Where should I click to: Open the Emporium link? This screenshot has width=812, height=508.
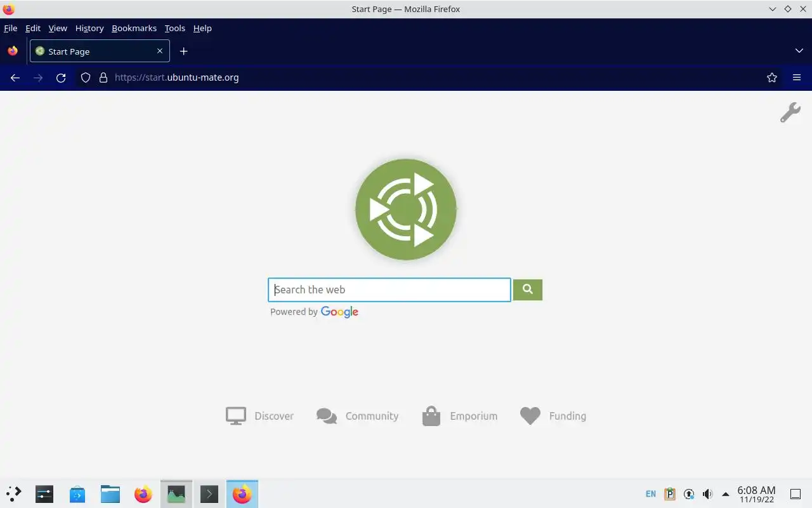pyautogui.click(x=474, y=416)
